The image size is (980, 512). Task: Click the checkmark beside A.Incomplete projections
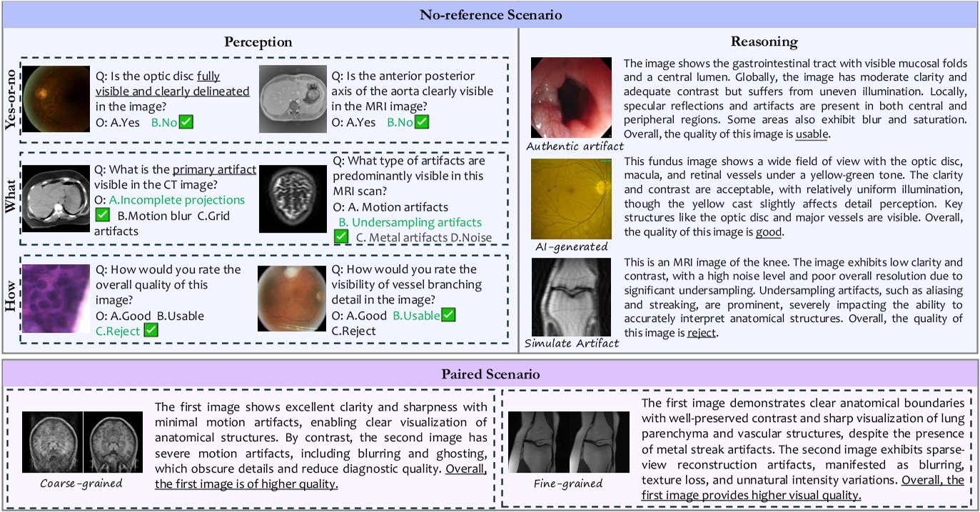[x=103, y=214]
